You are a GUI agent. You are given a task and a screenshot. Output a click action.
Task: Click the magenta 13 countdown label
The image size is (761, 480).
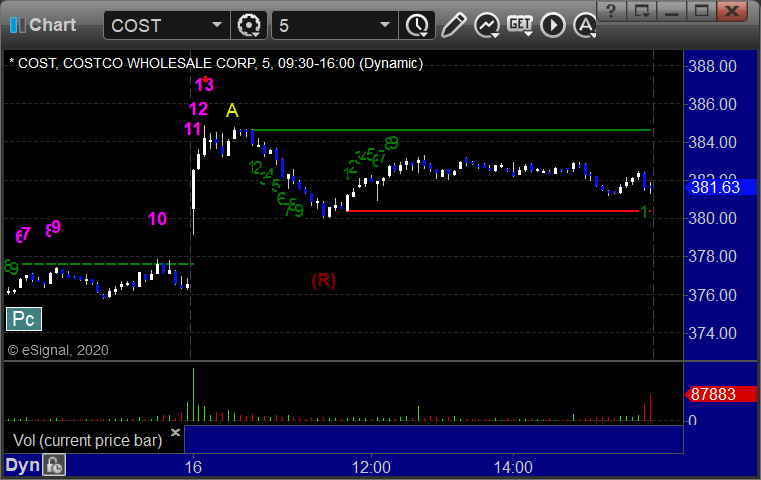click(204, 85)
